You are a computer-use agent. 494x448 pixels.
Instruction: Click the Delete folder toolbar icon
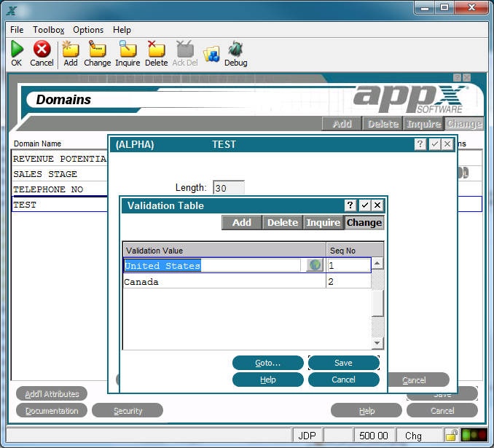coord(156,49)
